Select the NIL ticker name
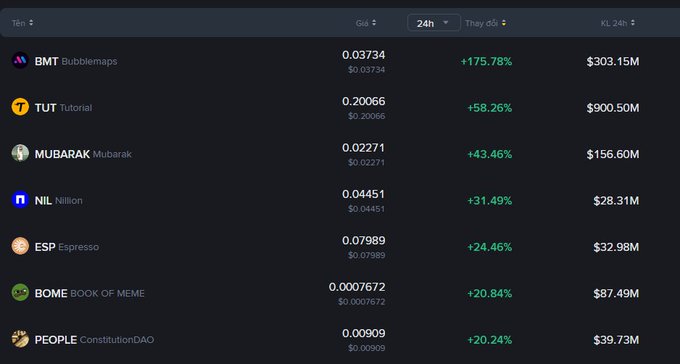The width and height of the screenshot is (680, 364). click(43, 200)
